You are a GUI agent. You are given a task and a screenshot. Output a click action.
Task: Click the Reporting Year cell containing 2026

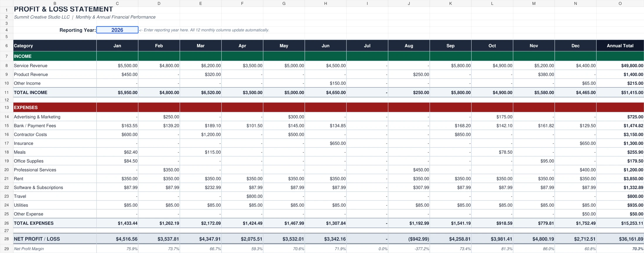click(x=117, y=30)
